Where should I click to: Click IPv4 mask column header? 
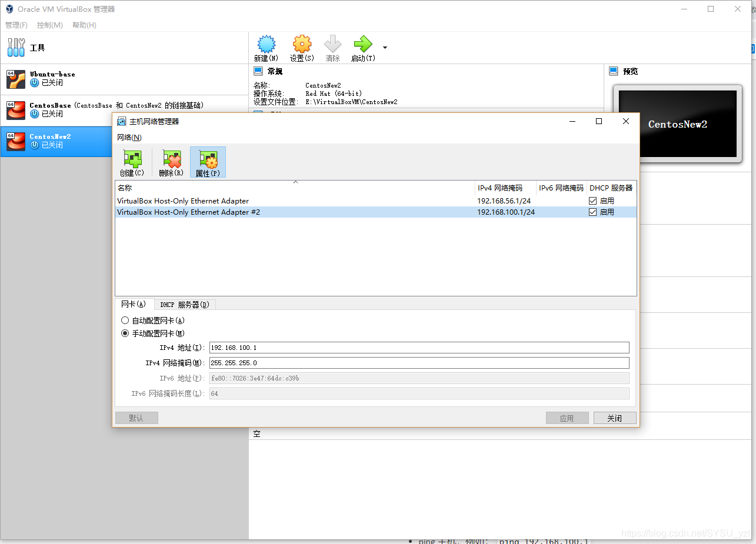click(x=506, y=188)
